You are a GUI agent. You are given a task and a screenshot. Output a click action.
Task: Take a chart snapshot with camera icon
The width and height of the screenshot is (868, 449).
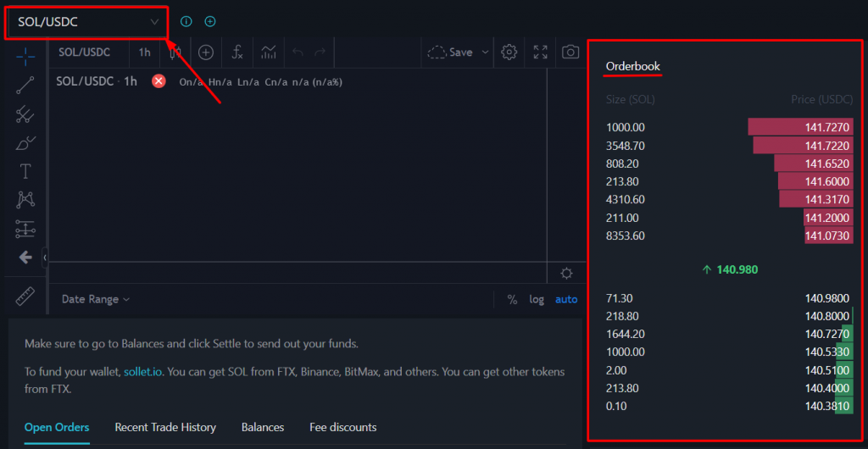click(x=570, y=53)
